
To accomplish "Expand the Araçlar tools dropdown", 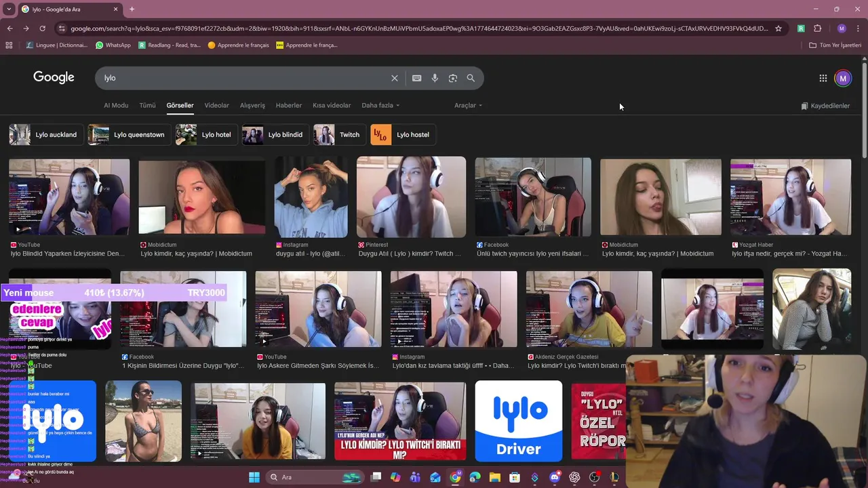I will coord(469,106).
